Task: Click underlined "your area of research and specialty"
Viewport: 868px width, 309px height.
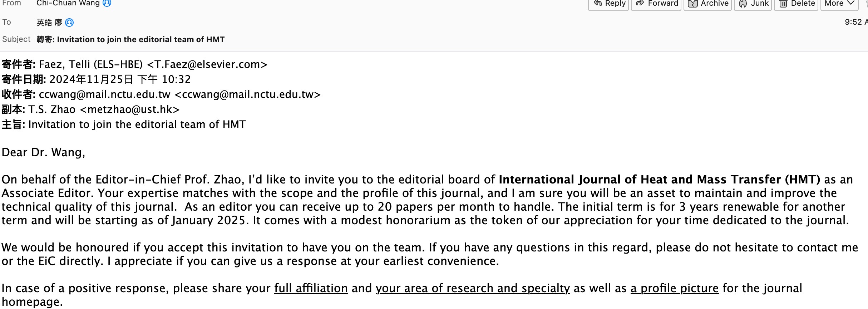Action: pos(472,288)
